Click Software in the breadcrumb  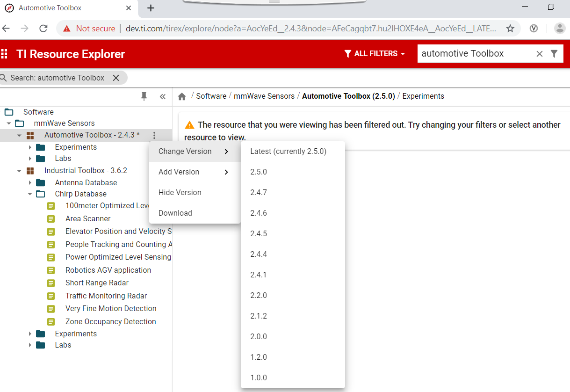pos(211,96)
